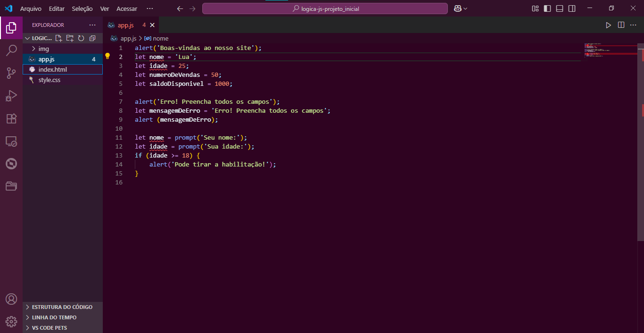Close the app.js editor tab

(x=152, y=25)
